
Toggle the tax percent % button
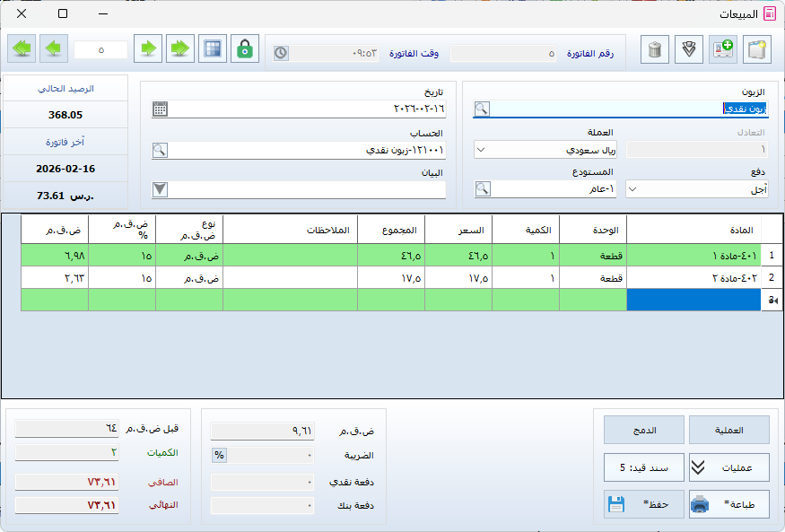[219, 455]
